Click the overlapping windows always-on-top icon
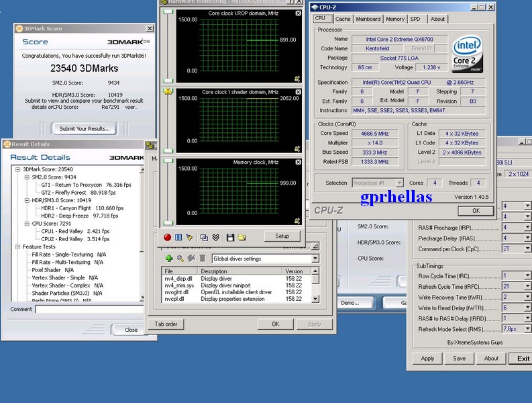 coord(204,238)
